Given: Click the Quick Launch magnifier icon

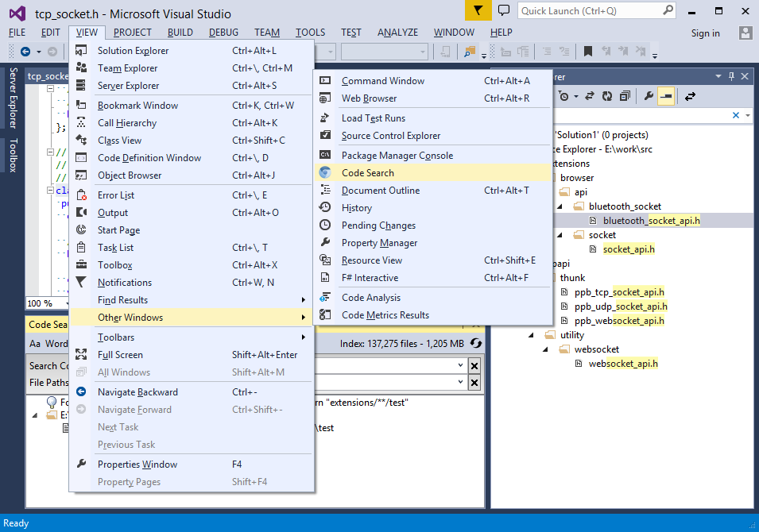Looking at the screenshot, I should (x=668, y=10).
